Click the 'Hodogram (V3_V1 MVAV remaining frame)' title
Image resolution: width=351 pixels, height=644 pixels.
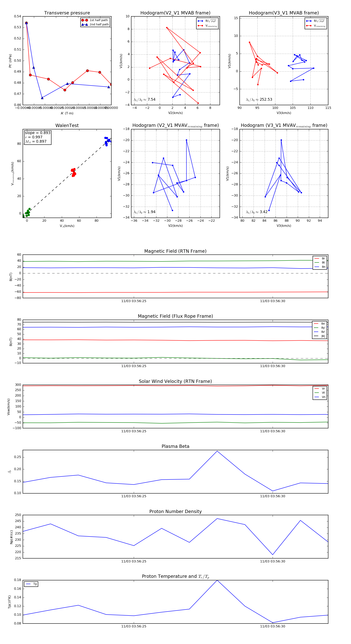point(284,125)
